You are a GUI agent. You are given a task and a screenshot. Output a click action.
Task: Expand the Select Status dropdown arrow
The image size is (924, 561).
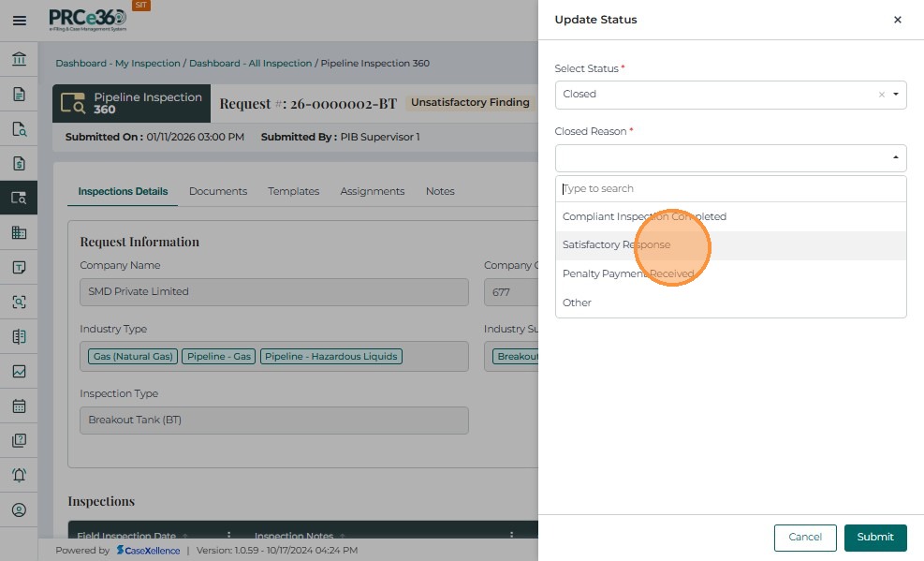point(896,95)
